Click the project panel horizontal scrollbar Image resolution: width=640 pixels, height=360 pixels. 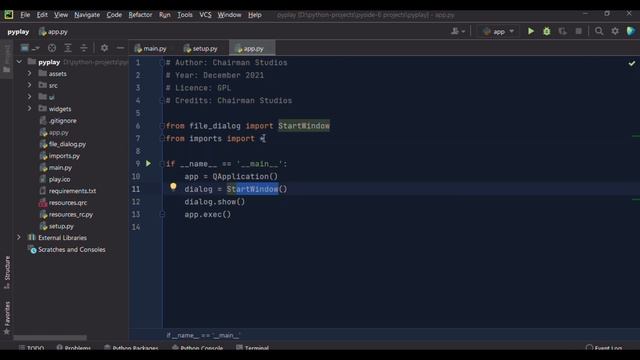[x=50, y=338]
